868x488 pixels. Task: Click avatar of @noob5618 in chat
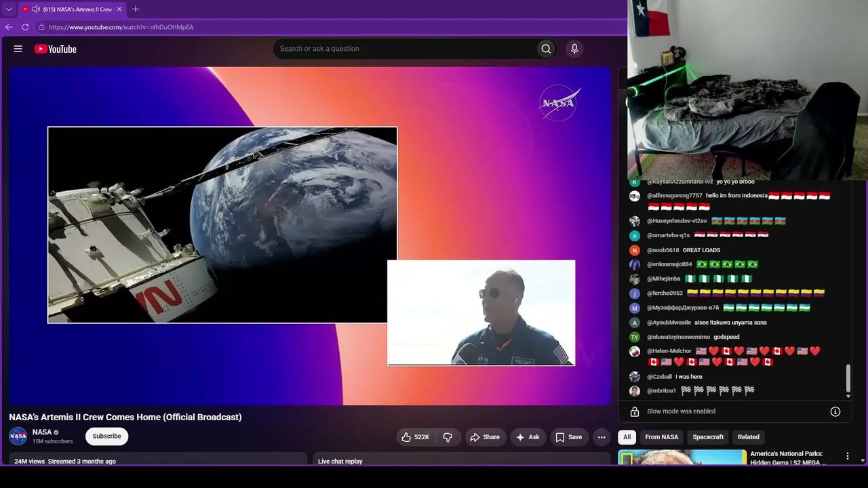tap(635, 250)
